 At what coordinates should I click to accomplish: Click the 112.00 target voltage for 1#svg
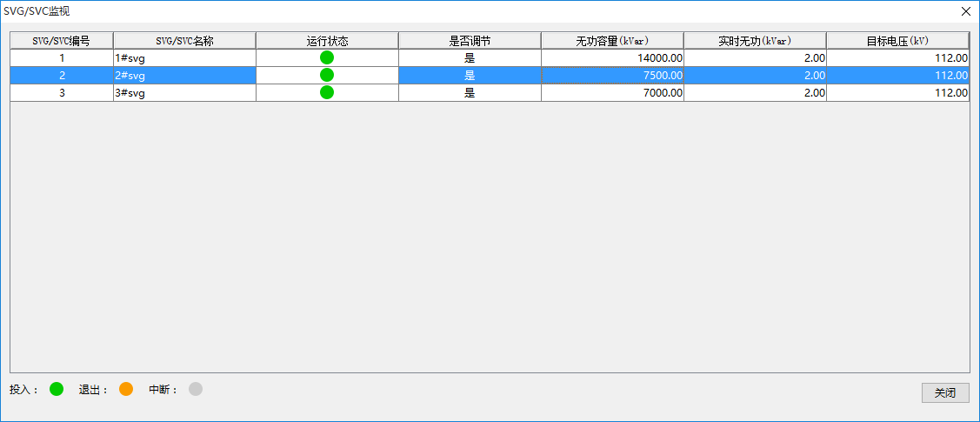click(x=898, y=57)
